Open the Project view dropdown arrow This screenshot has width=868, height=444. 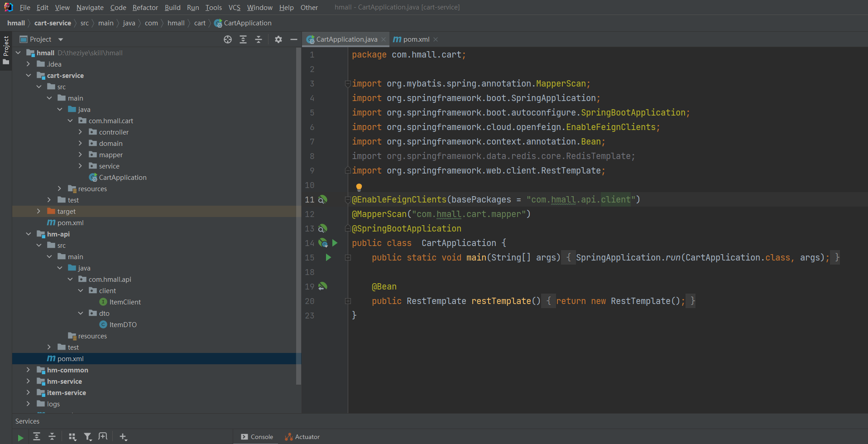point(61,39)
